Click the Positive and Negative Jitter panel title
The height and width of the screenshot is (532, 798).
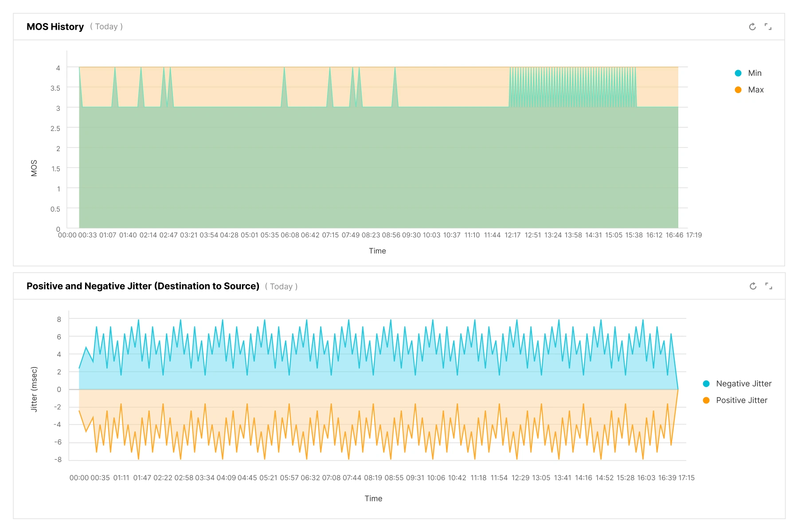(x=143, y=286)
